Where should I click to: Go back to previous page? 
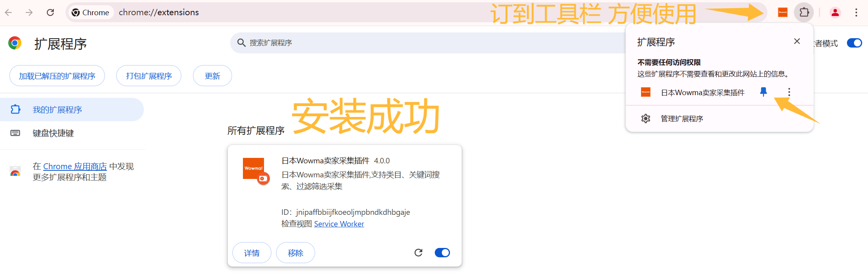click(x=9, y=12)
